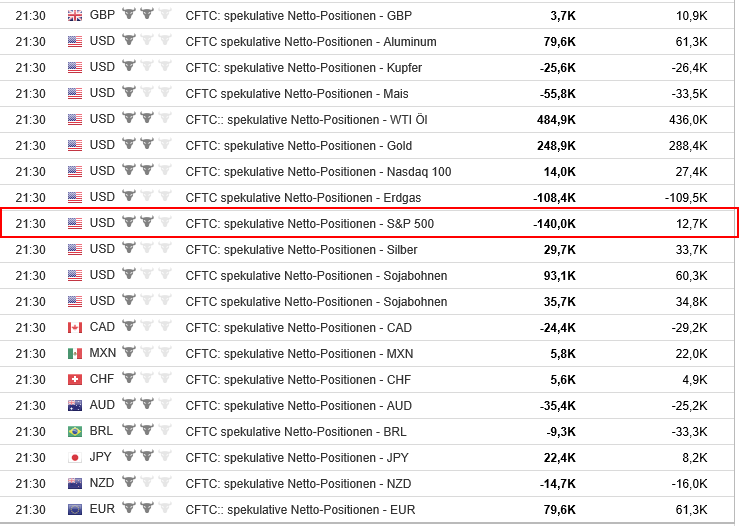
Task: Click the Mexican flag in the MXN row
Action: (75, 353)
